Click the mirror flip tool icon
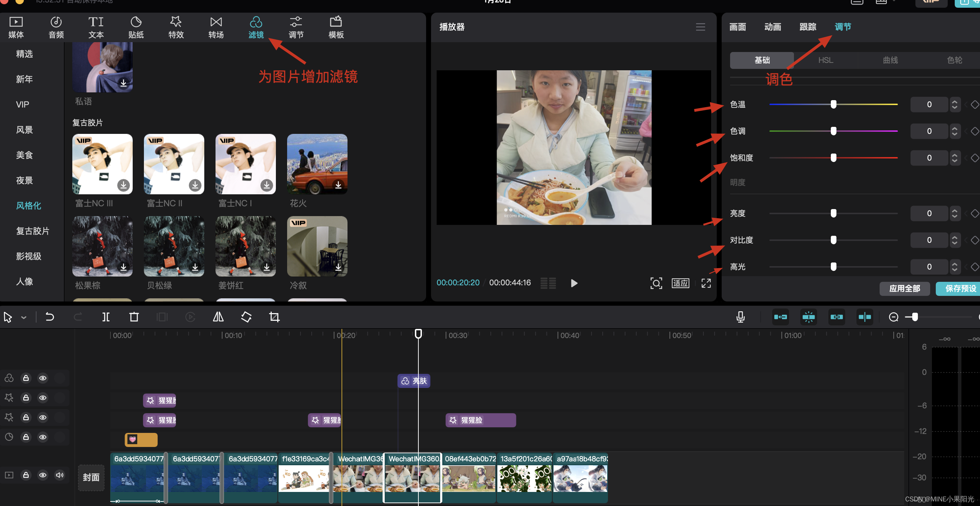The height and width of the screenshot is (506, 980). [218, 317]
